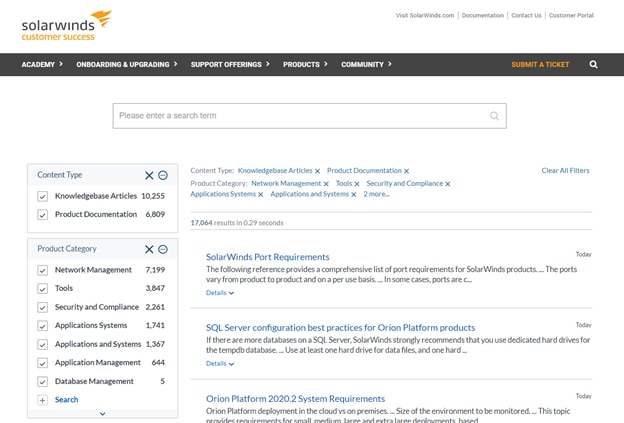Expand Details under SolarWinds Port Requirements
This screenshot has width=624, height=423.
(x=220, y=293)
